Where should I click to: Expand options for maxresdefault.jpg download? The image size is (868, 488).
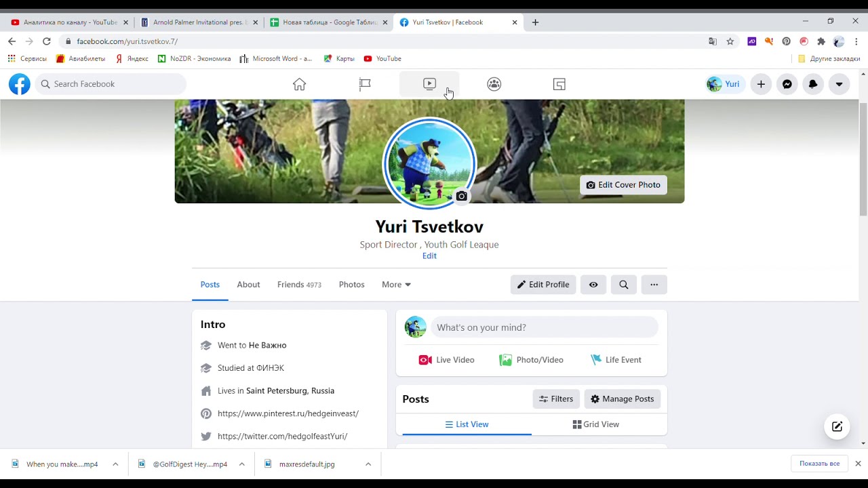point(368,464)
